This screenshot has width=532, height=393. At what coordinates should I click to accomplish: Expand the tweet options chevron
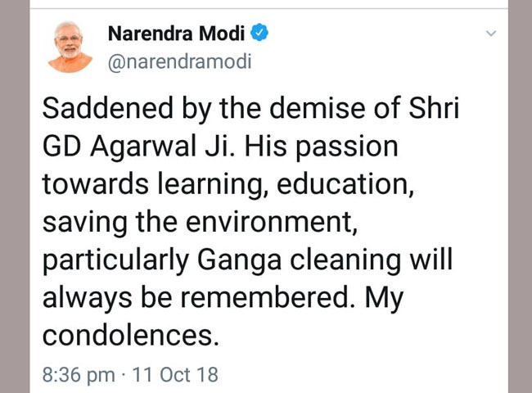491,34
